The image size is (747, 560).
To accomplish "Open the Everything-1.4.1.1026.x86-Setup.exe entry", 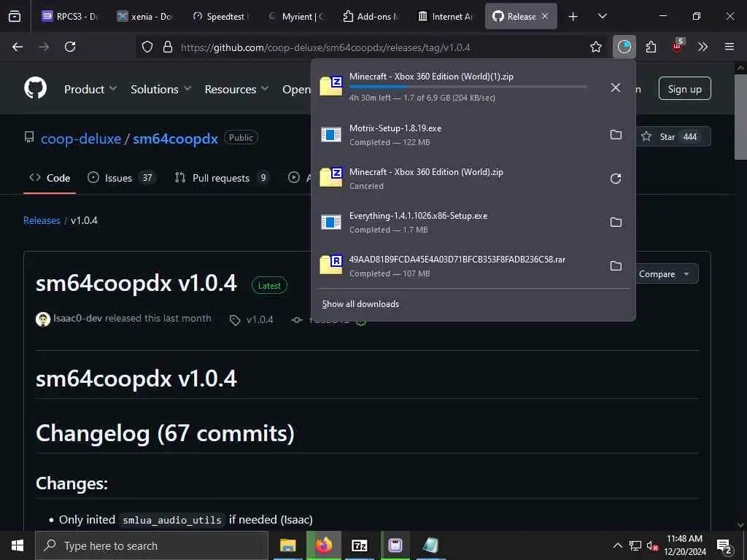I will [x=458, y=222].
